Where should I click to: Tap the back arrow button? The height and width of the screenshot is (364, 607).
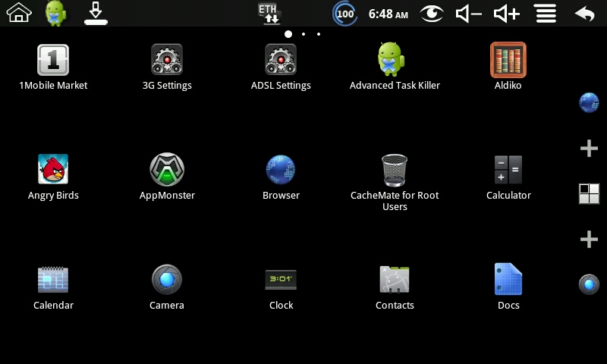click(x=584, y=14)
